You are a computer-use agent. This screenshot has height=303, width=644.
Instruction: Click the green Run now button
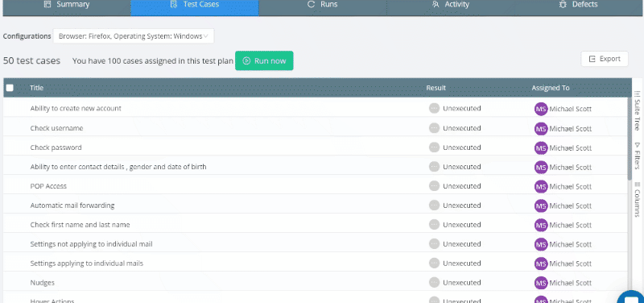click(x=264, y=61)
